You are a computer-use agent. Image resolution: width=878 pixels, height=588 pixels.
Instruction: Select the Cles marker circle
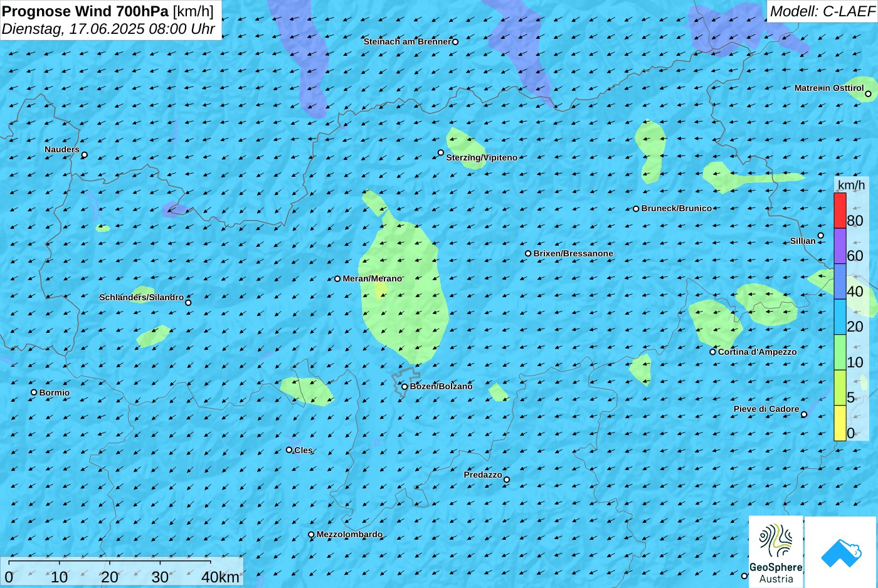point(289,449)
